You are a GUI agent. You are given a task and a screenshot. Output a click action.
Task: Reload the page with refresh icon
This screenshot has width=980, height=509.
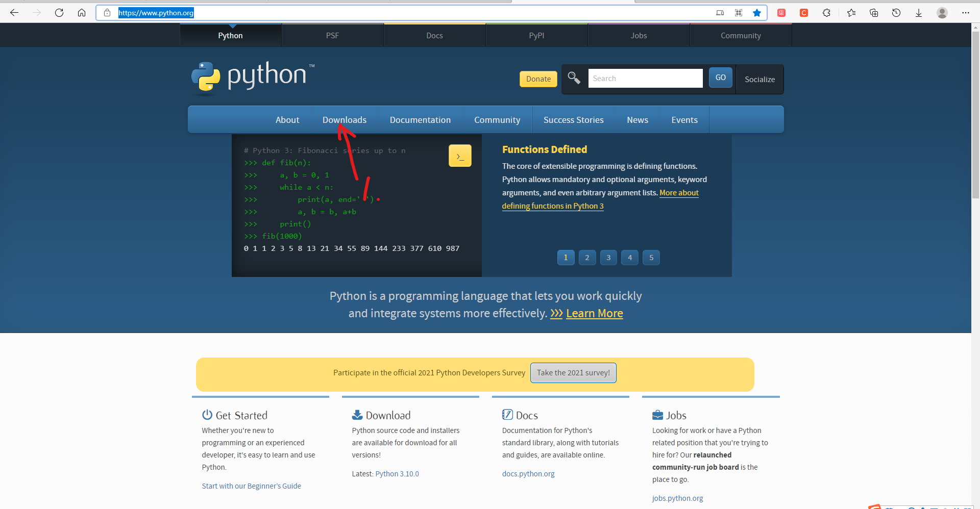(x=59, y=13)
